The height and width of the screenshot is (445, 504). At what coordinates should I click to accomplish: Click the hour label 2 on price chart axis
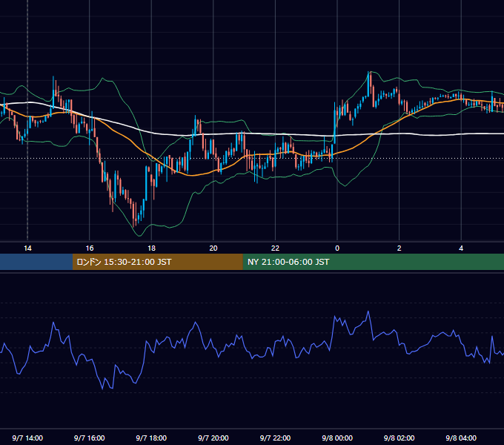tap(399, 248)
